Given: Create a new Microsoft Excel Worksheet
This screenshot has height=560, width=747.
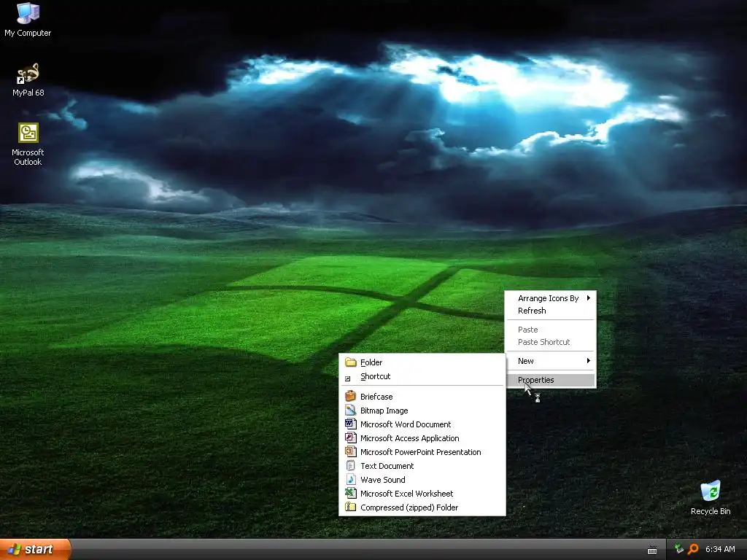Looking at the screenshot, I should coord(422,494).
